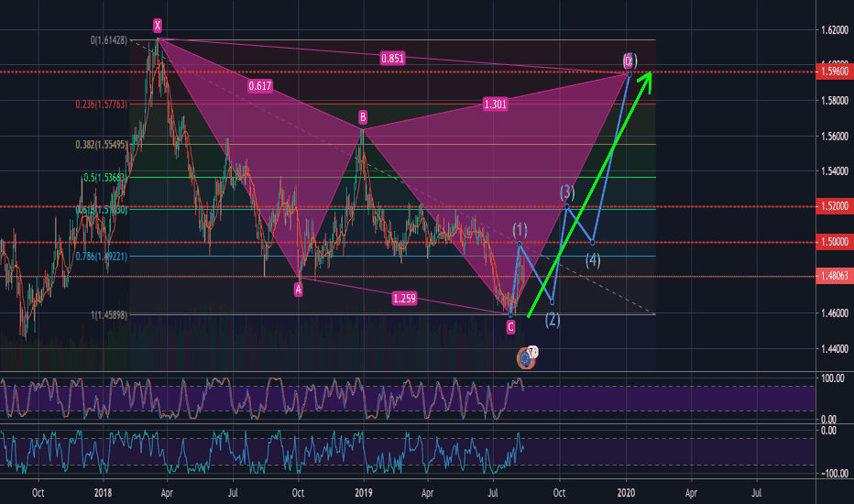
Task: Click the EU flag economic event icon
Action: coord(525,358)
